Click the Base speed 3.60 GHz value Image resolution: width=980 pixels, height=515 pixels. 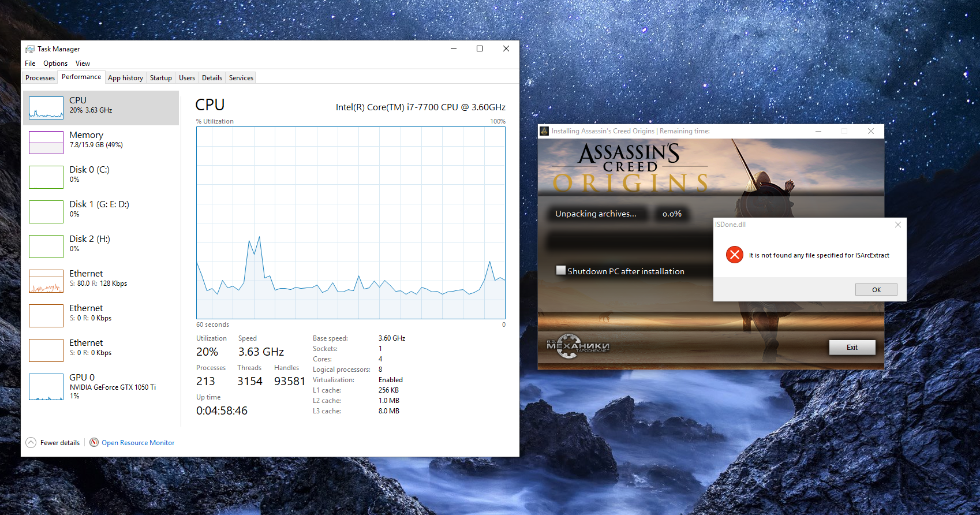tap(392, 338)
